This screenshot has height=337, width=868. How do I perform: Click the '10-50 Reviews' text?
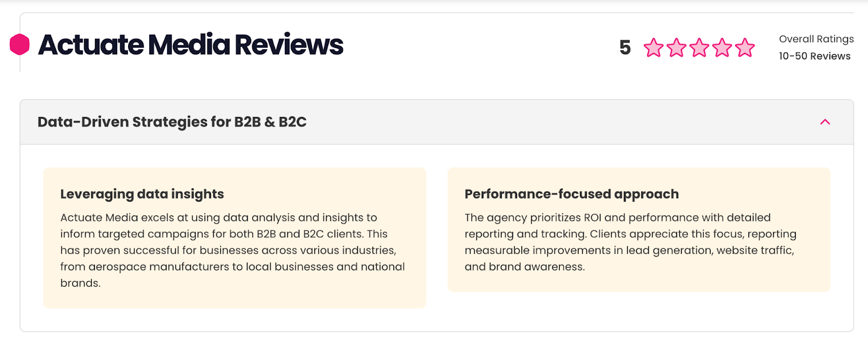(x=814, y=56)
